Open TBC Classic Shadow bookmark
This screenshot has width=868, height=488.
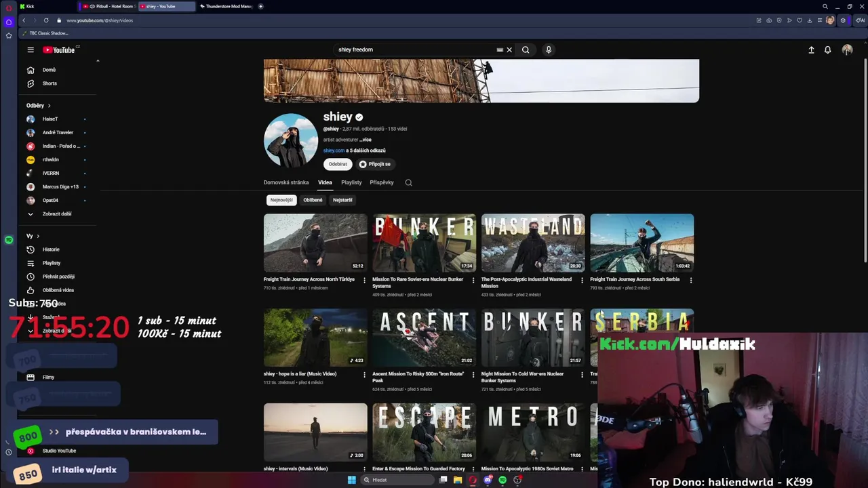click(45, 33)
